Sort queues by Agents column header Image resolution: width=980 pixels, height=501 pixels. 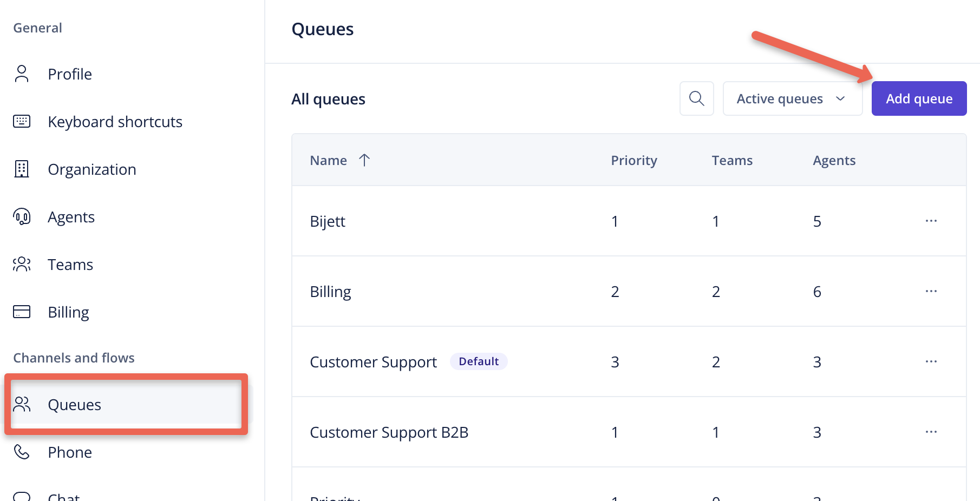pyautogui.click(x=834, y=160)
